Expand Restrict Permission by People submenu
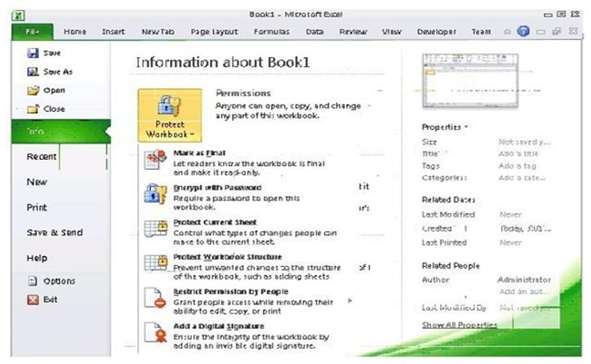This screenshot has width=591, height=364. pos(351,300)
